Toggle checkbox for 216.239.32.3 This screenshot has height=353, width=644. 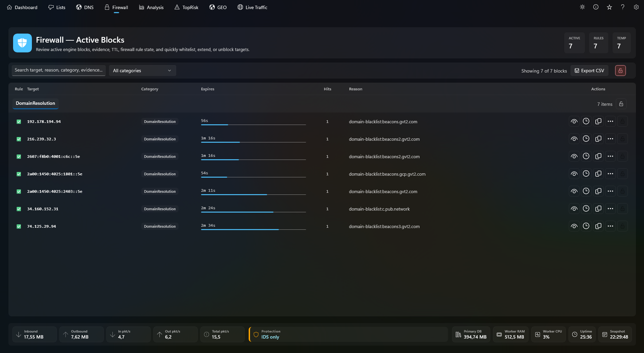(19, 139)
